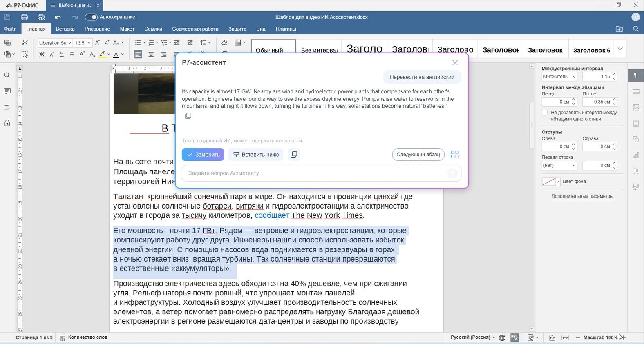
Task: Open table settings in right sidebar
Action: pos(636,91)
